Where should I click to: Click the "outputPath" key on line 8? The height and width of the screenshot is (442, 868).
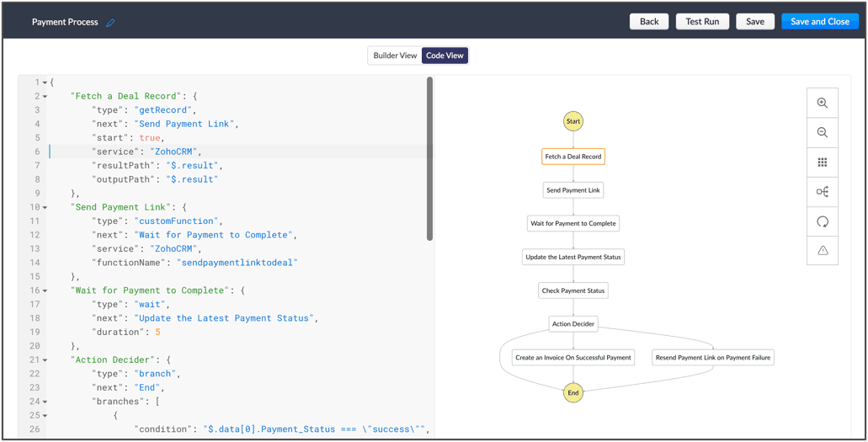coord(123,179)
